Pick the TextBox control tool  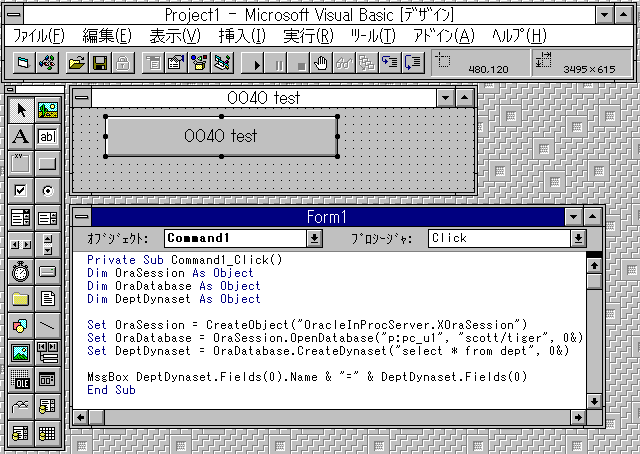click(x=47, y=136)
